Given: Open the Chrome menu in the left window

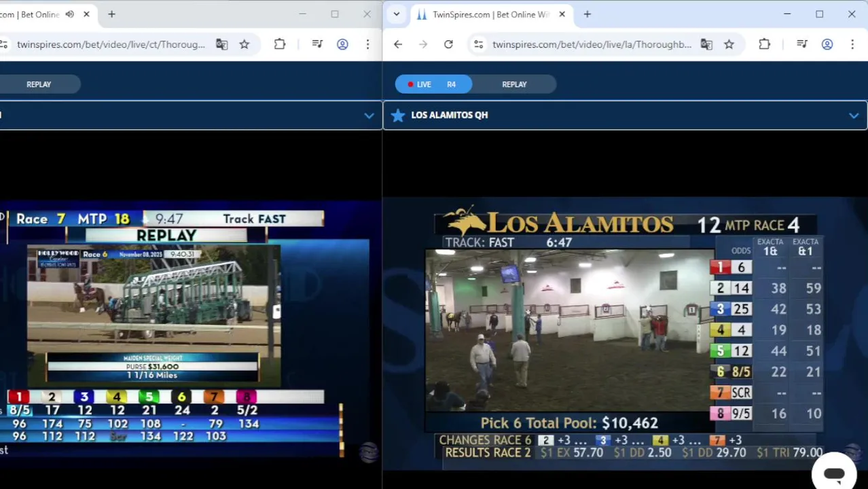Looking at the screenshot, I should coord(367,44).
